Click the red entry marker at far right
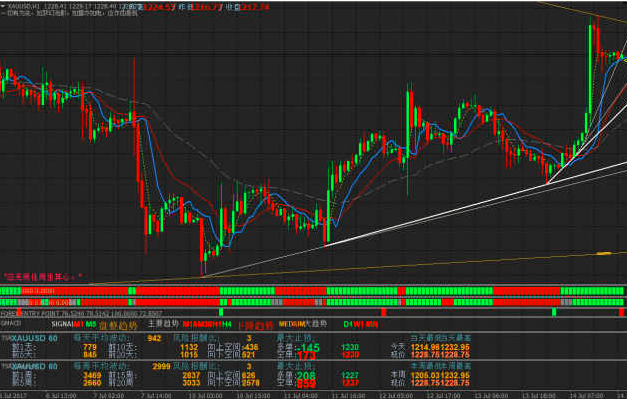 click(x=621, y=312)
